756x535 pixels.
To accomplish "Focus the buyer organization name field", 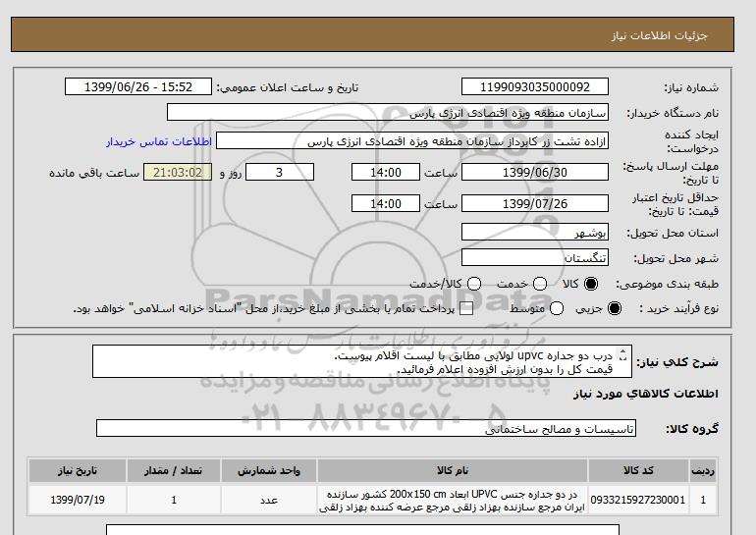I will 388,112.
